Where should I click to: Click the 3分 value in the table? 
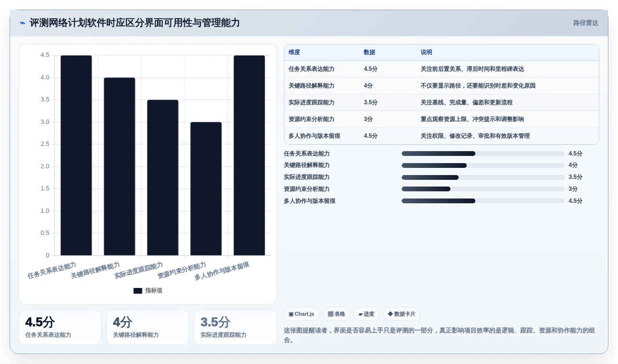point(368,120)
